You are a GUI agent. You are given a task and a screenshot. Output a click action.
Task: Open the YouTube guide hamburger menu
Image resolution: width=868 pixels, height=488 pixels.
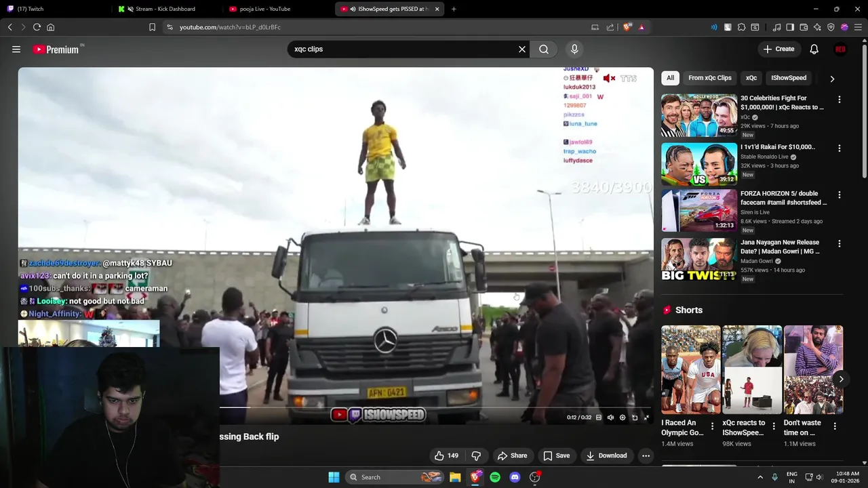[16, 49]
